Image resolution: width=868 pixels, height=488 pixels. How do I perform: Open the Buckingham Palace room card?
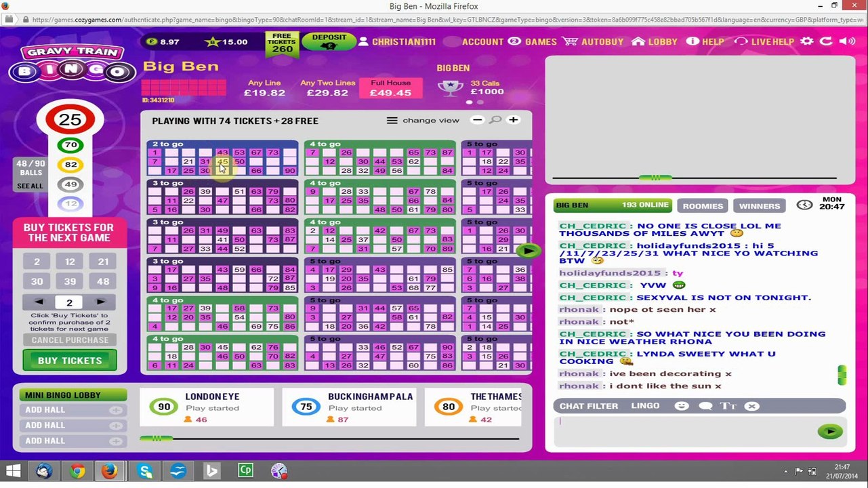[x=349, y=407]
